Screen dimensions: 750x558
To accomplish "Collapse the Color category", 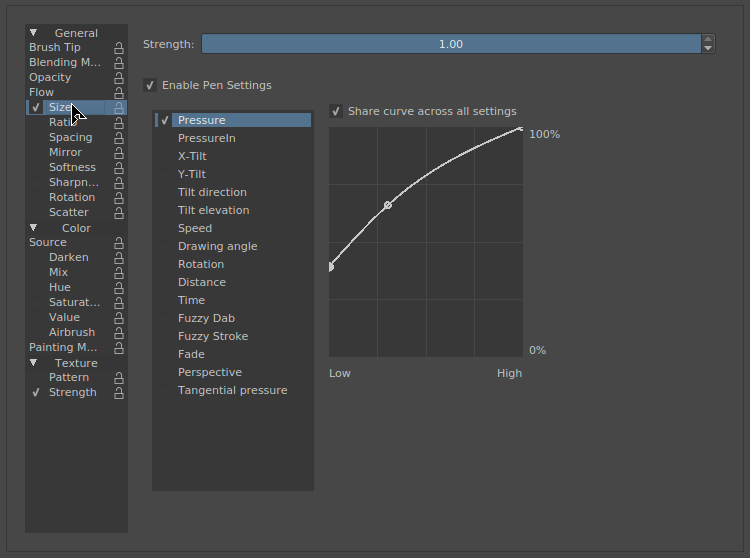I will pos(33,228).
